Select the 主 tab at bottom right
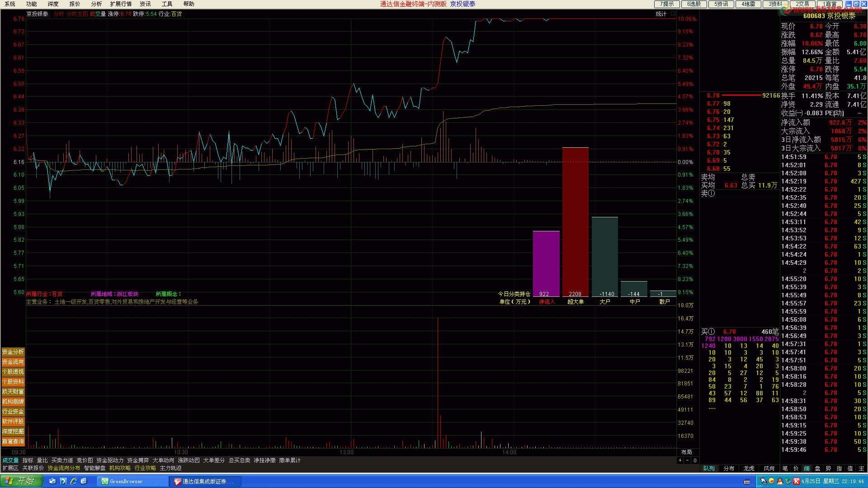 862,469
